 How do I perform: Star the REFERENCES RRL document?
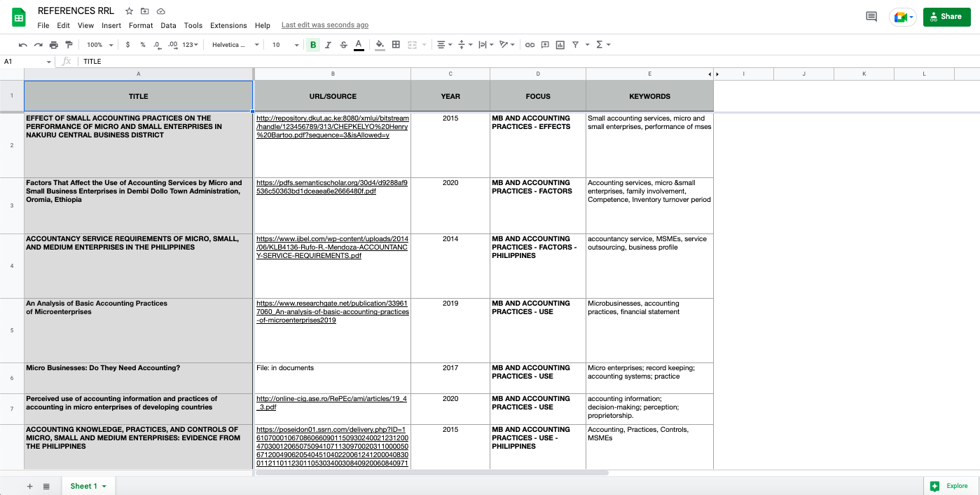129,11
